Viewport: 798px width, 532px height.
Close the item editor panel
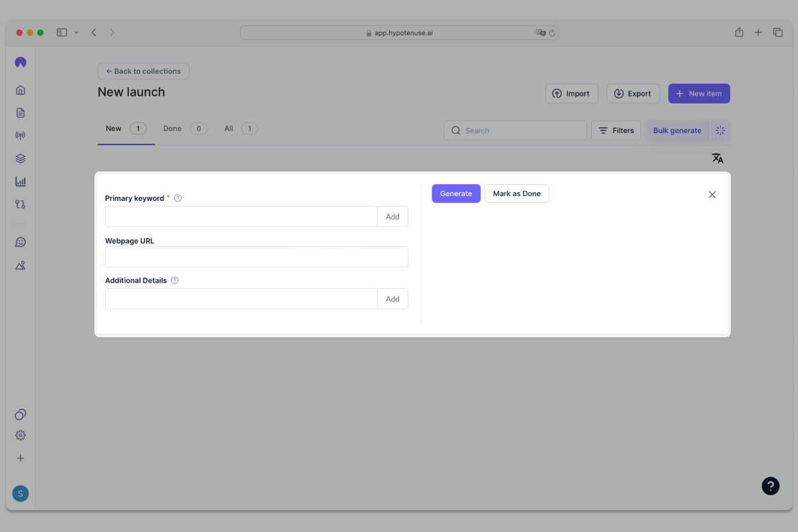(712, 195)
